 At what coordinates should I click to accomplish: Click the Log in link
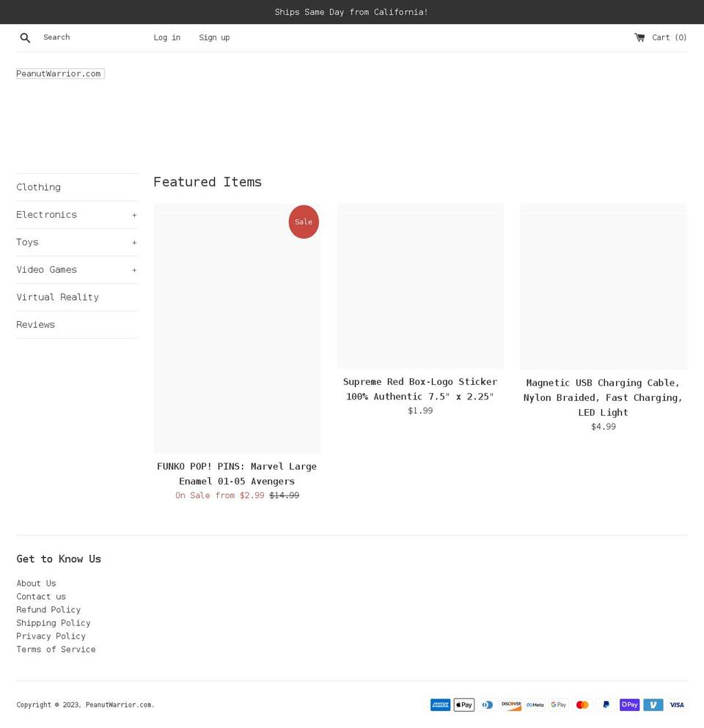point(166,37)
